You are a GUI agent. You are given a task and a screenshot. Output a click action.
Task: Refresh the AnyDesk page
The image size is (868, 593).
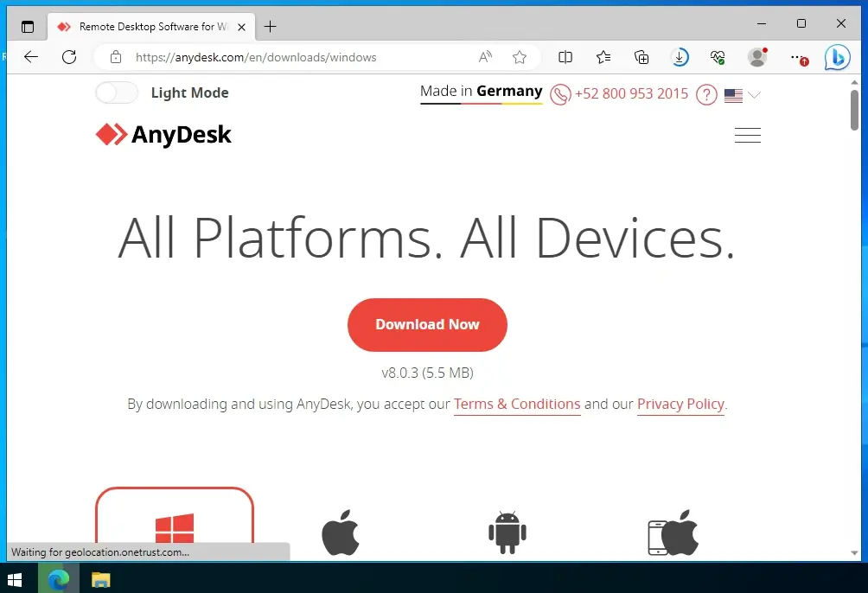point(69,56)
